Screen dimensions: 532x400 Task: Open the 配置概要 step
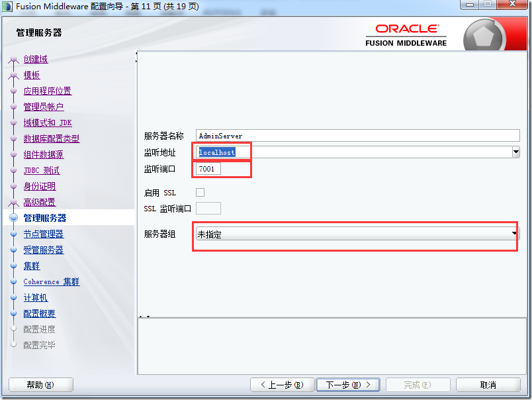tap(40, 313)
